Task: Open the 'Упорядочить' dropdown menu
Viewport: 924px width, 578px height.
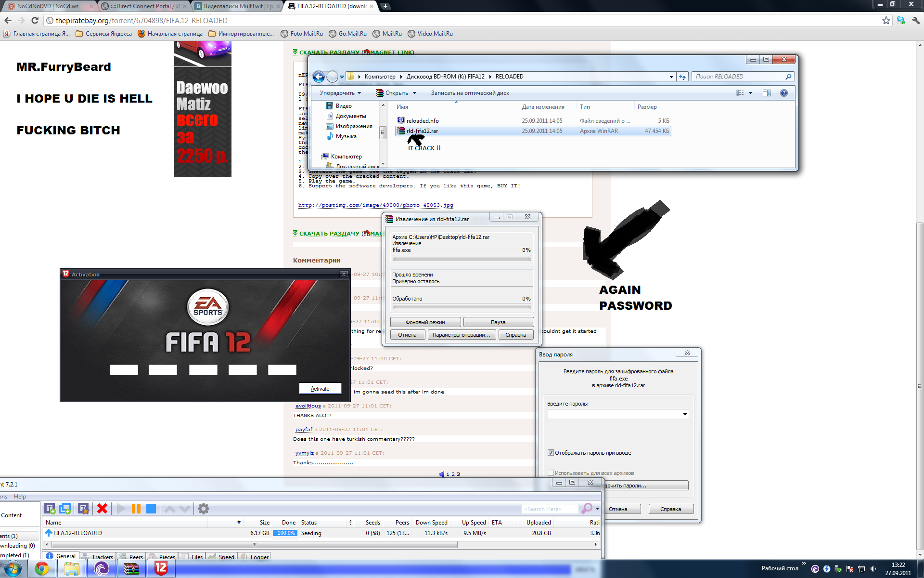Action: (x=340, y=93)
